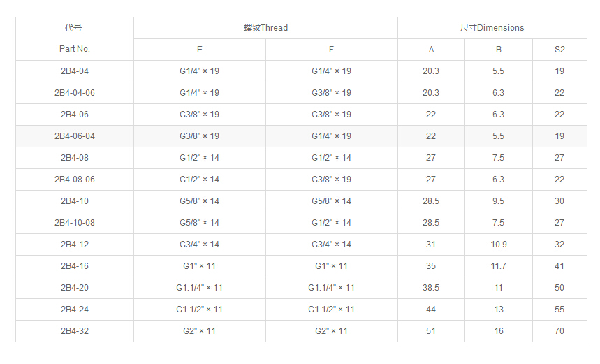The height and width of the screenshot is (364, 600).
Task: Select the 2B4-32 part number cell
Action: point(74,331)
